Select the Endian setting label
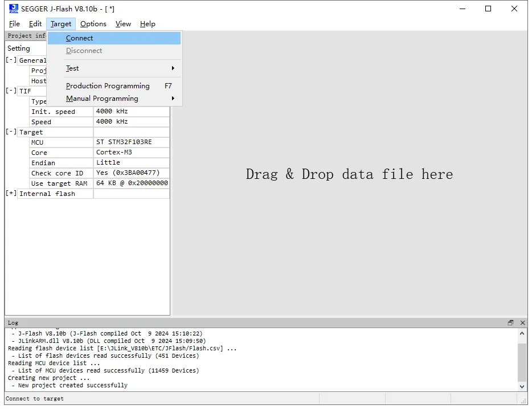532x409 pixels. pos(62,162)
